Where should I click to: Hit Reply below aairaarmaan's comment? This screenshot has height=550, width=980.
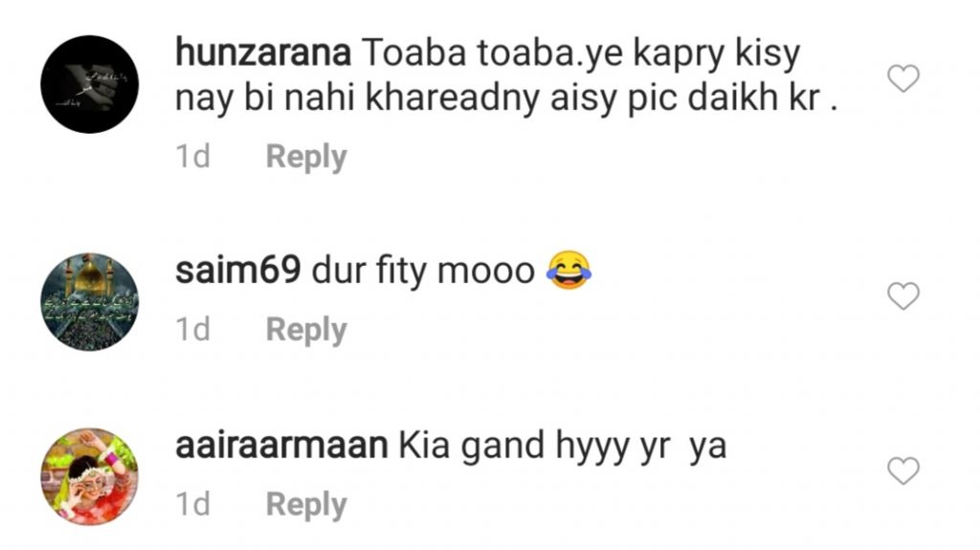(x=305, y=504)
